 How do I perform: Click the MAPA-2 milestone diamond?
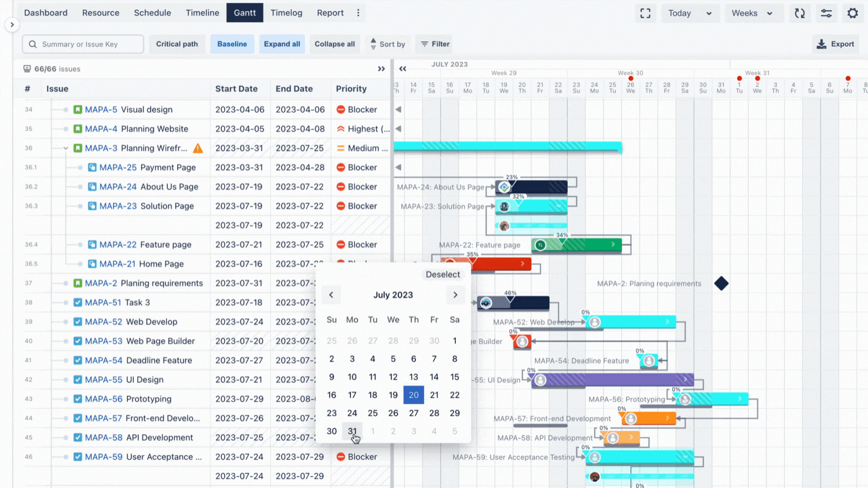[721, 283]
